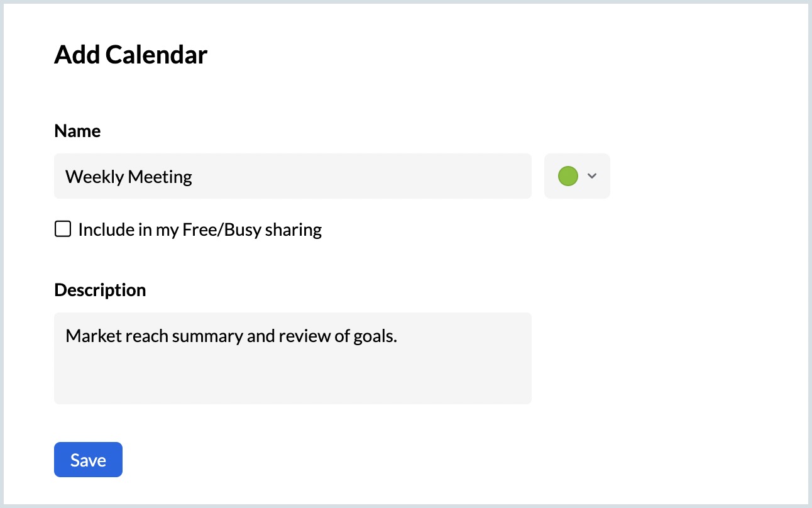The width and height of the screenshot is (812, 508).
Task: Place cursor in Weekly Meeting text
Action: click(x=129, y=177)
